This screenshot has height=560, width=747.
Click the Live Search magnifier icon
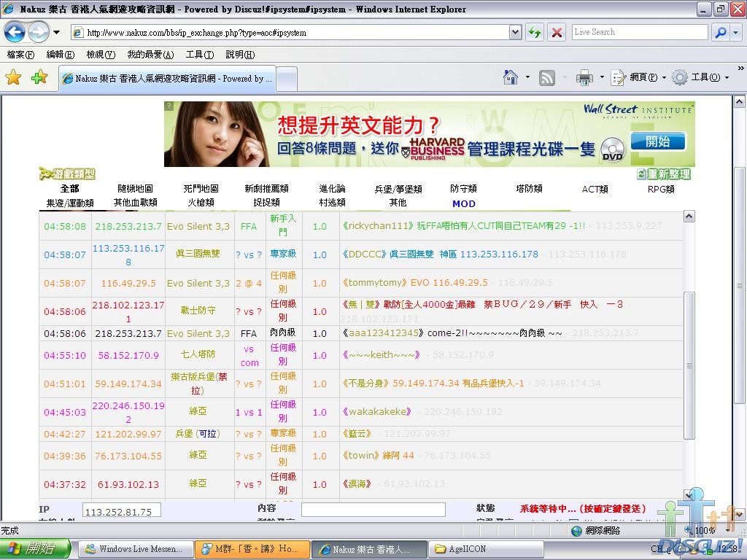pyautogui.click(x=719, y=32)
